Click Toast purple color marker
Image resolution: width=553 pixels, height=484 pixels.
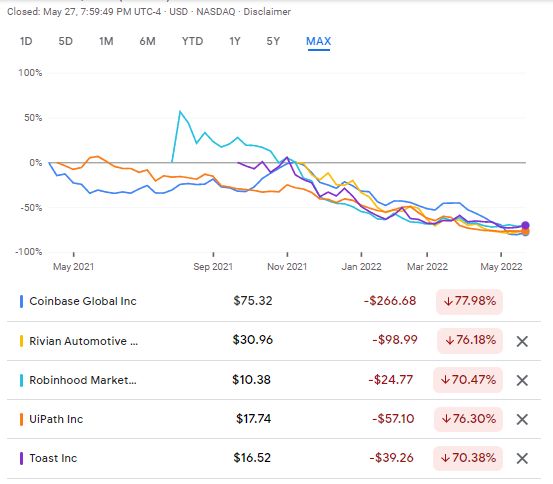(x=22, y=459)
